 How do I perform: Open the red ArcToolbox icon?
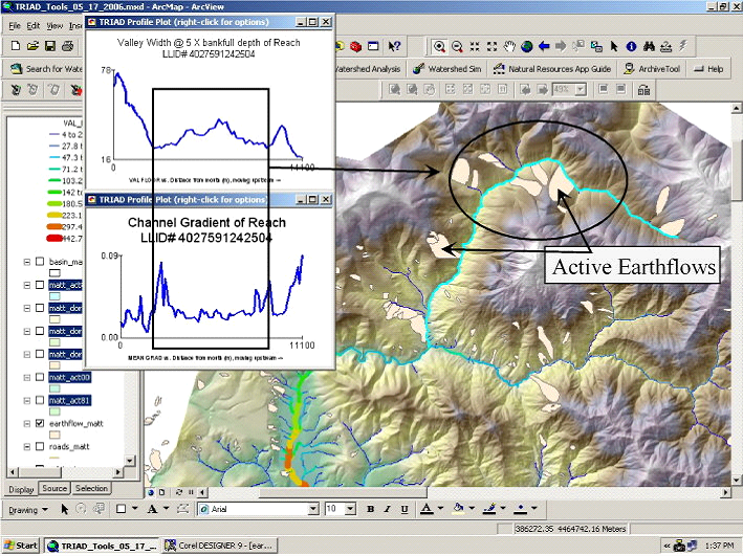pyautogui.click(x=356, y=46)
